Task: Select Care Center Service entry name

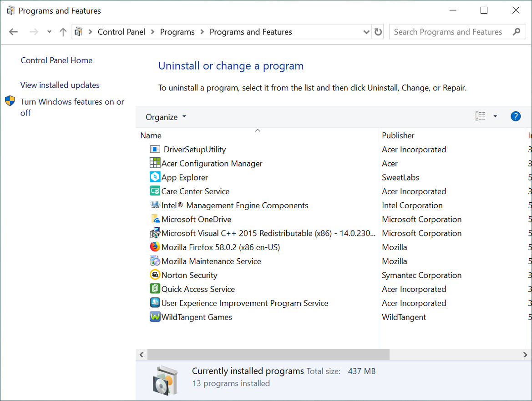Action: [195, 191]
